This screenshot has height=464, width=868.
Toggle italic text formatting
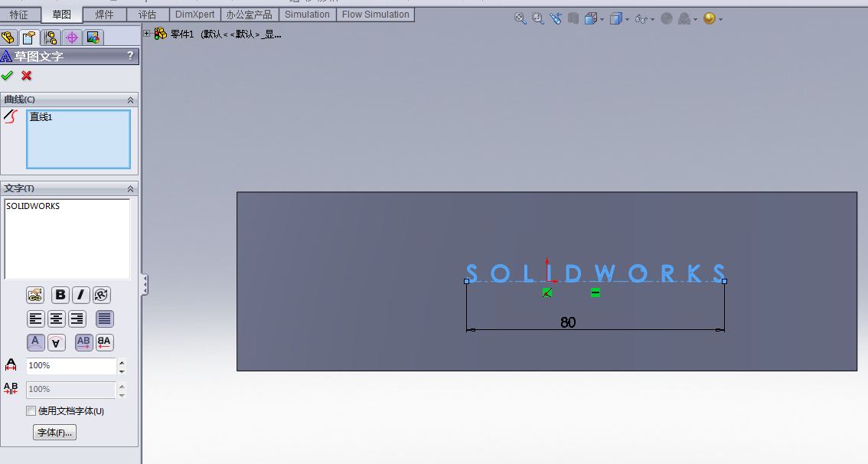81,295
